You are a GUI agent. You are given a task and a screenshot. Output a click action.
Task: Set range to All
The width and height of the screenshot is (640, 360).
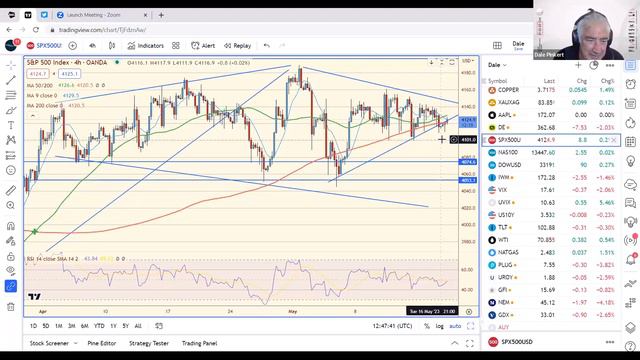[138, 326]
